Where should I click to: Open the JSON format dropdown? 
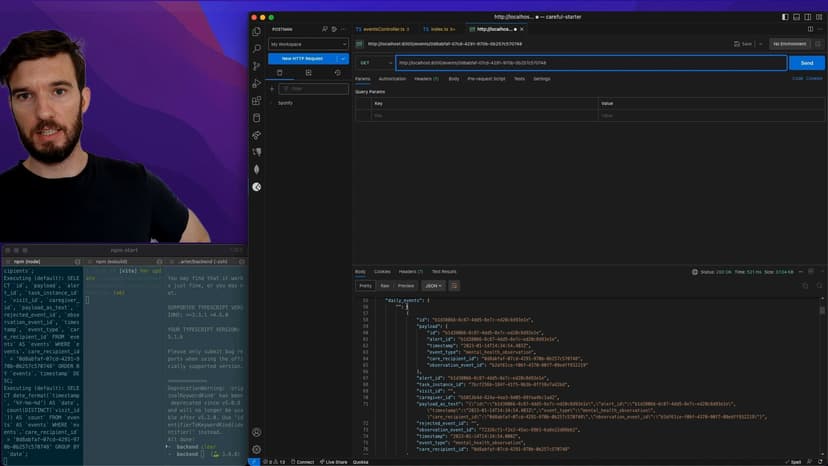pos(433,285)
